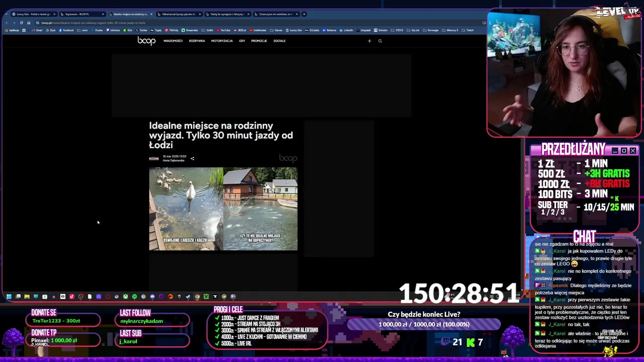This screenshot has width=644, height=362.
Task: Open the work bookmarks folder
Action: pyautogui.click(x=83, y=30)
